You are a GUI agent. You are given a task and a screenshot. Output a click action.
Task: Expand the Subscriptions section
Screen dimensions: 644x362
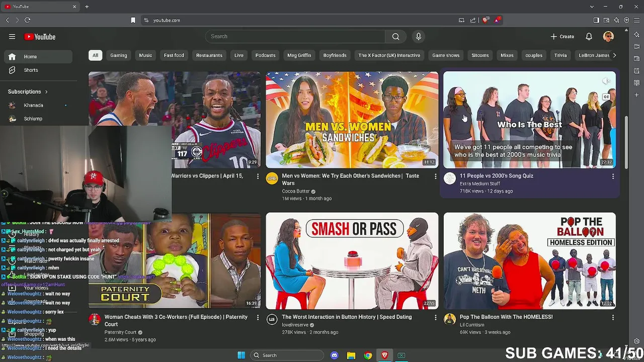(28, 92)
